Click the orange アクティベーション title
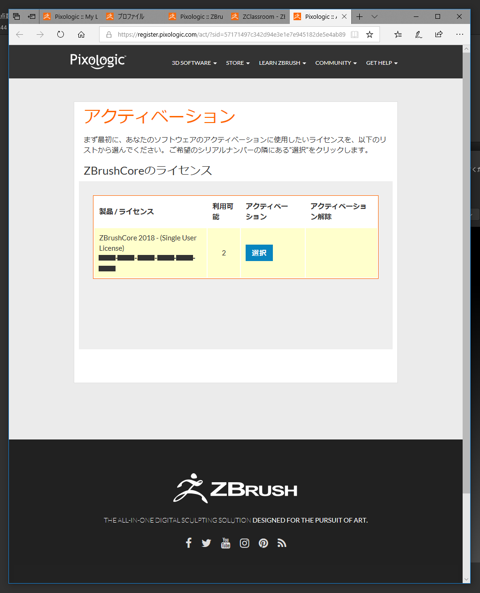The width and height of the screenshot is (480, 593). 160,116
